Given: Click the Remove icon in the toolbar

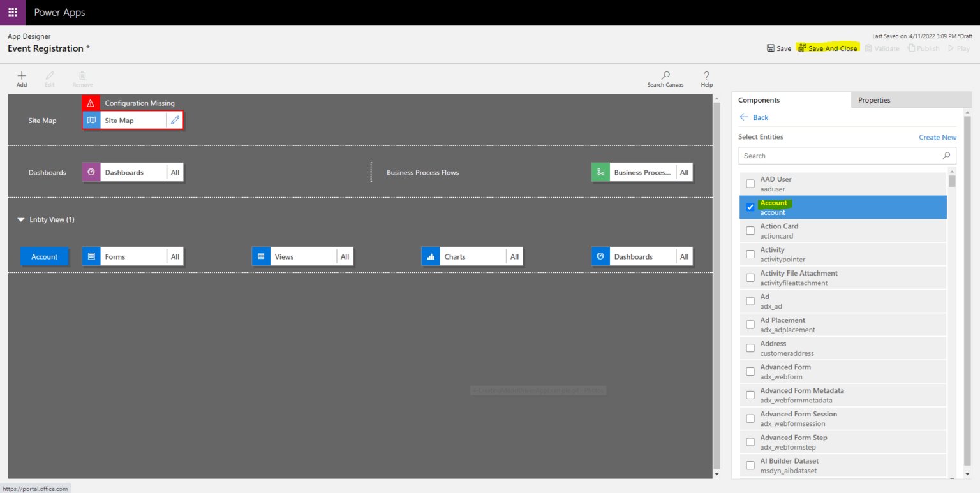Looking at the screenshot, I should click(82, 78).
